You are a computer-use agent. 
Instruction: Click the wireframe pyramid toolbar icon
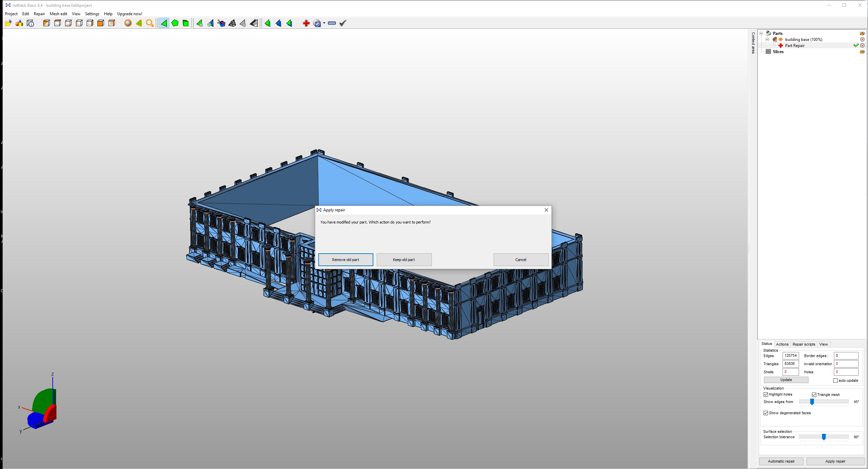point(232,23)
